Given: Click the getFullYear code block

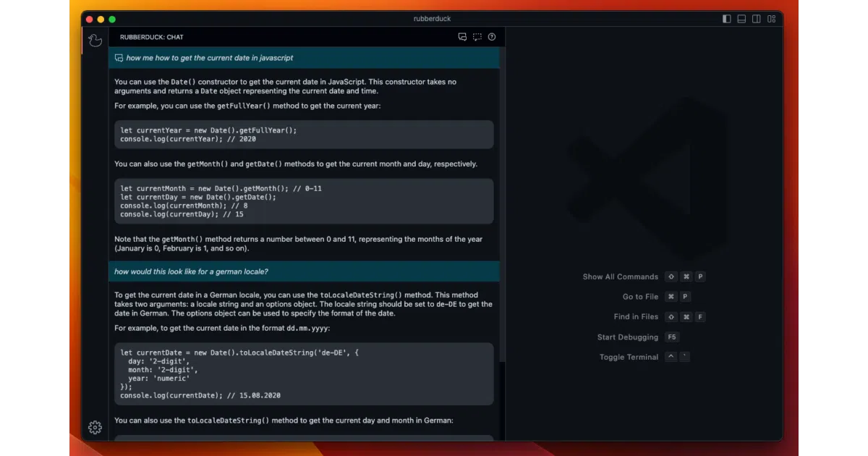Looking at the screenshot, I should point(304,135).
